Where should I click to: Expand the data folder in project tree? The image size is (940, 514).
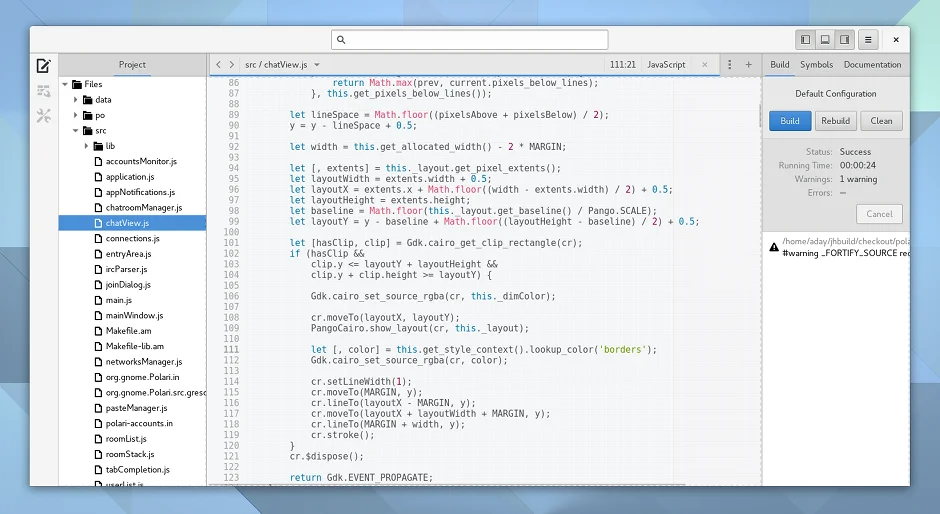coord(76,100)
